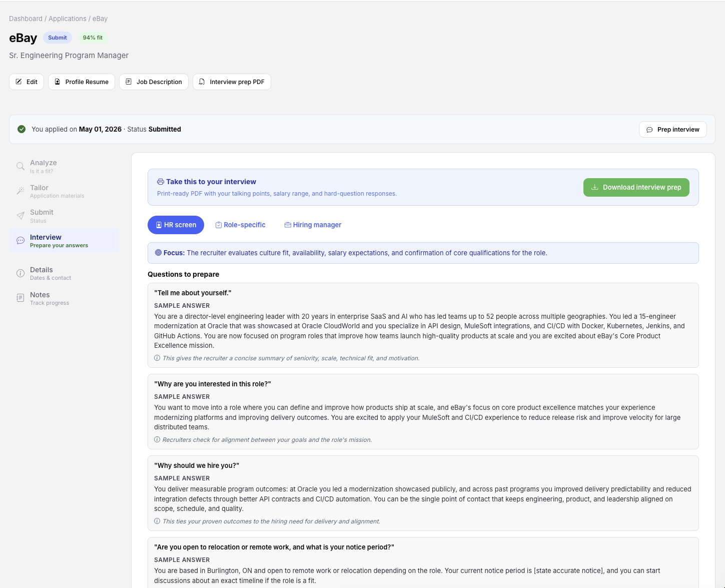
Task: Go to Applications breadcrumb link
Action: (68, 19)
